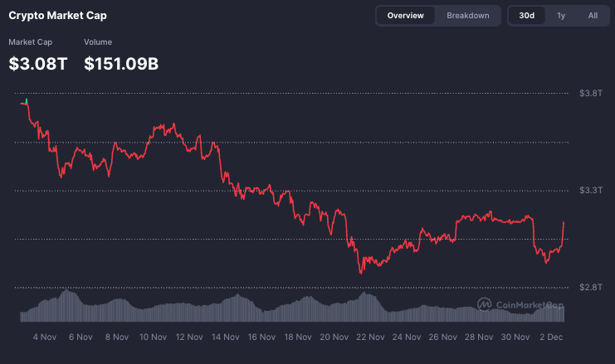Click the CoinMarketCap watermark logo icon
The image size is (615, 364).
[484, 304]
